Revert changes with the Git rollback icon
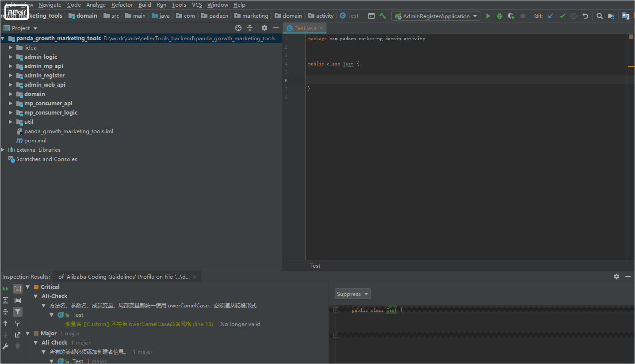This screenshot has width=635, height=364. pyautogui.click(x=585, y=16)
